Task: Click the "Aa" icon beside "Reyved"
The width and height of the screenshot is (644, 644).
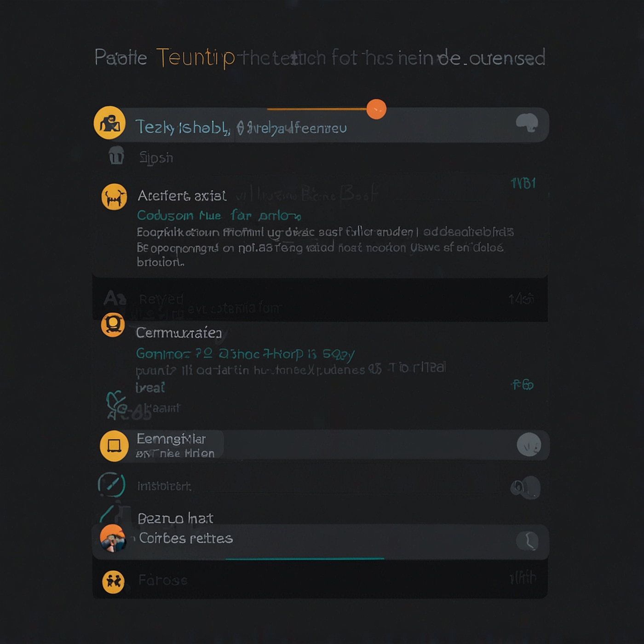Action: [x=115, y=299]
